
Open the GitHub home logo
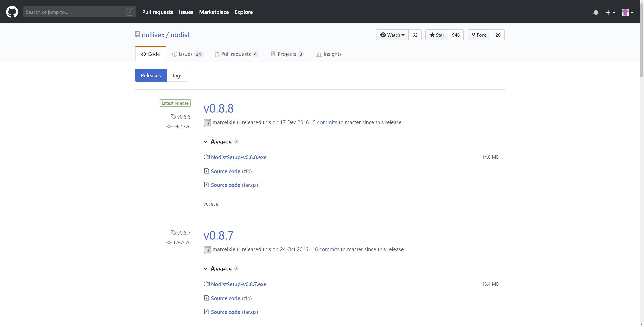12,12
